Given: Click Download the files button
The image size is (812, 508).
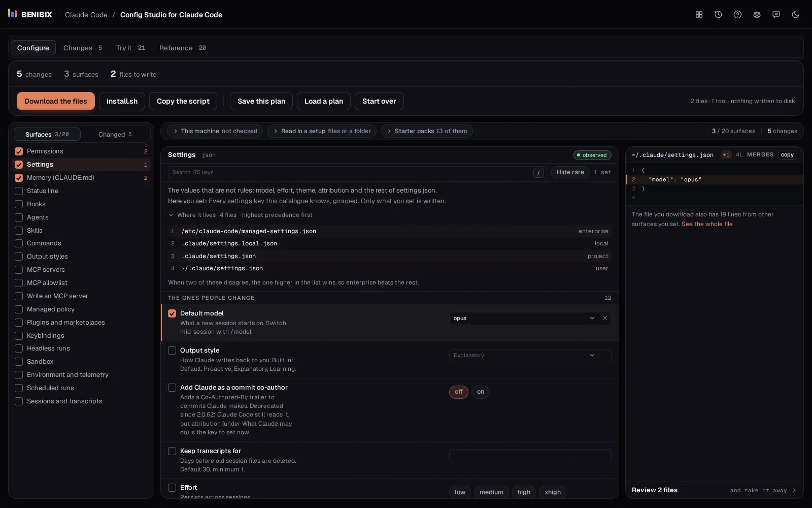Looking at the screenshot, I should coord(56,101).
